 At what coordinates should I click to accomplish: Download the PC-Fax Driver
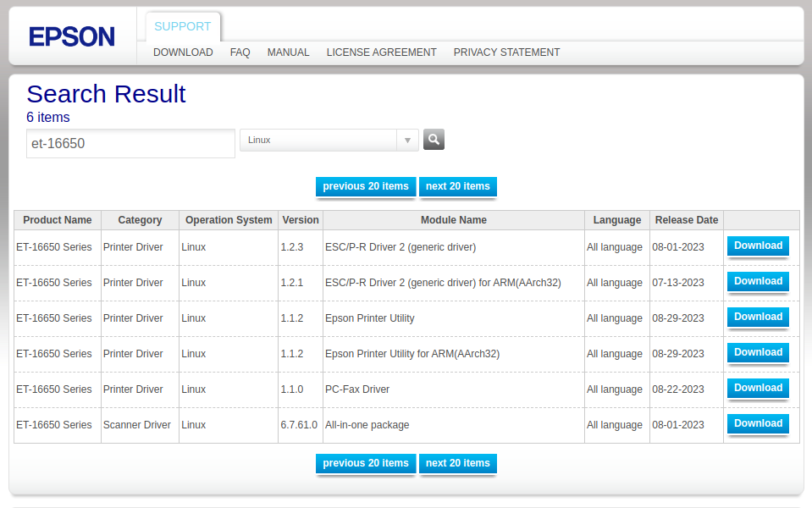pyautogui.click(x=758, y=389)
